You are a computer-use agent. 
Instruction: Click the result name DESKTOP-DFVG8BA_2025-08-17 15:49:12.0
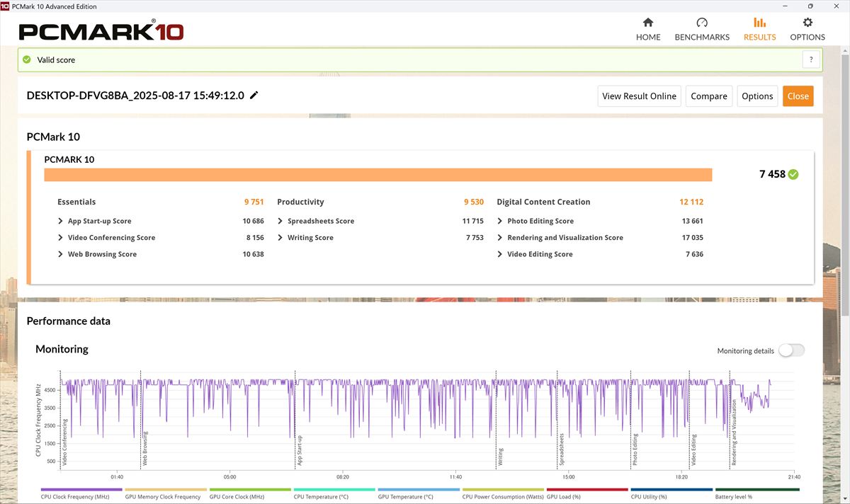tap(135, 96)
